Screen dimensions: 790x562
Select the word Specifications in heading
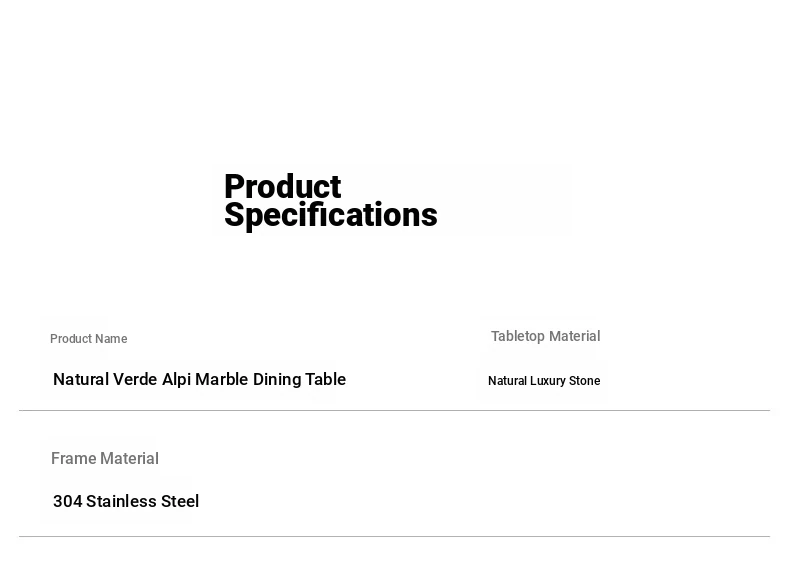[331, 216]
